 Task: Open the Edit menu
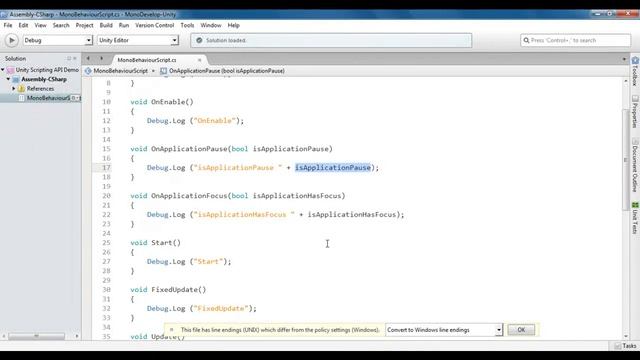pyautogui.click(x=23, y=25)
